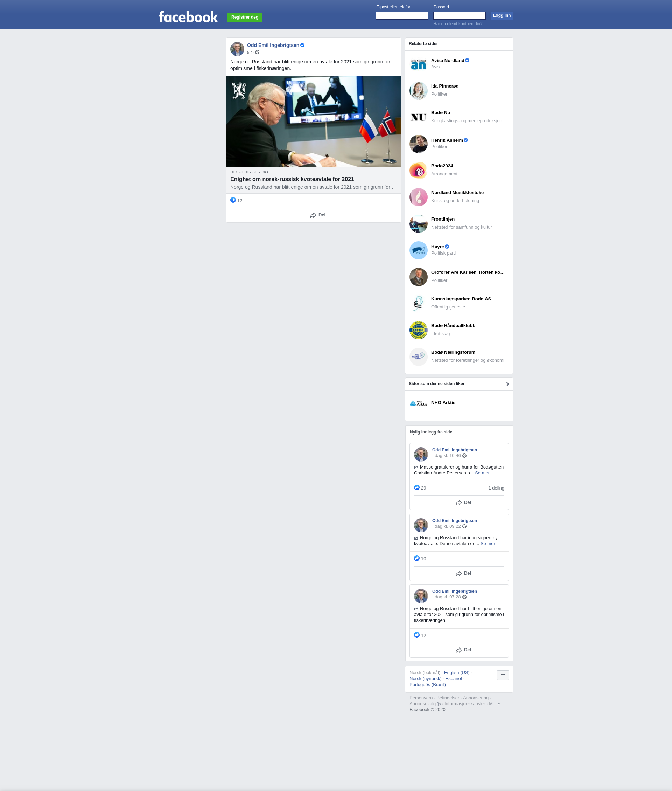
Task: Open NHO Arktis page name
Action: [x=443, y=403]
